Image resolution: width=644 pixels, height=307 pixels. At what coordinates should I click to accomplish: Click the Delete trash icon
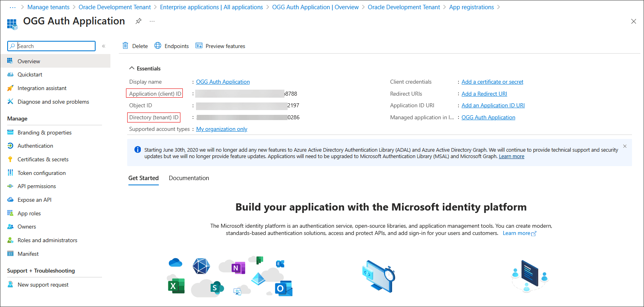click(125, 46)
